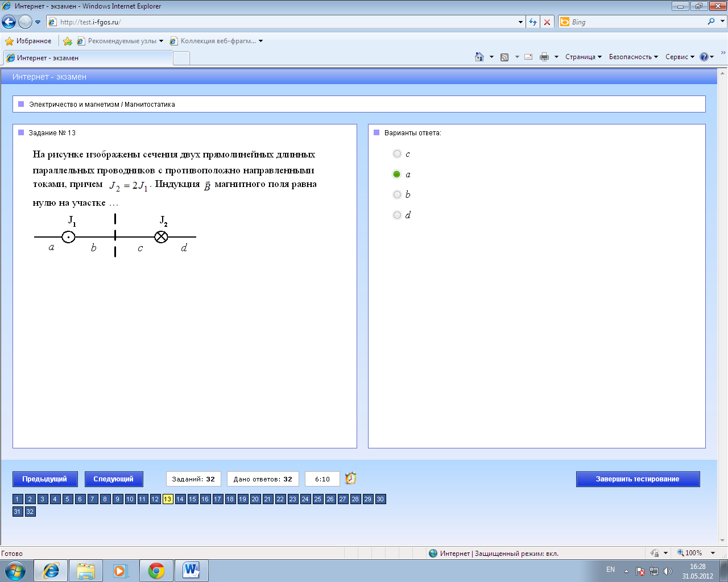Open Internet Explorer from the taskbar
This screenshot has height=582, width=728.
coord(51,571)
